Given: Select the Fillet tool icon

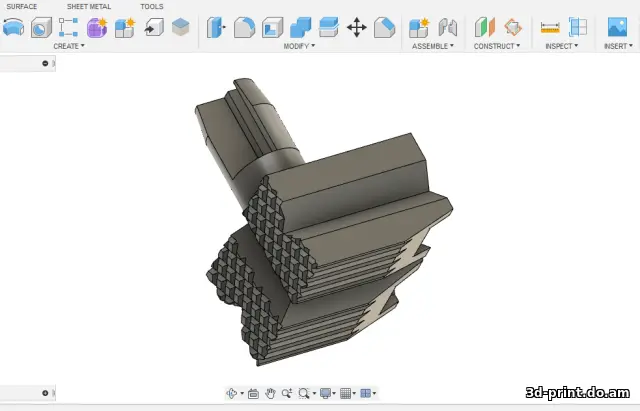Looking at the screenshot, I should [244, 28].
